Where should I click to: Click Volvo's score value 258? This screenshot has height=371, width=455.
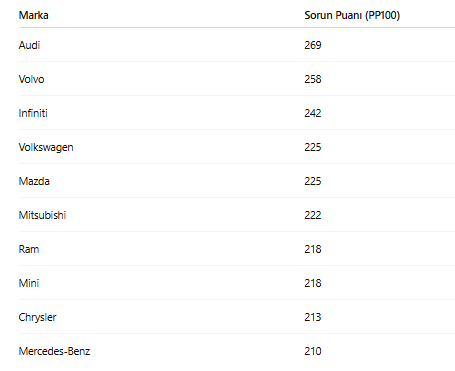click(313, 79)
